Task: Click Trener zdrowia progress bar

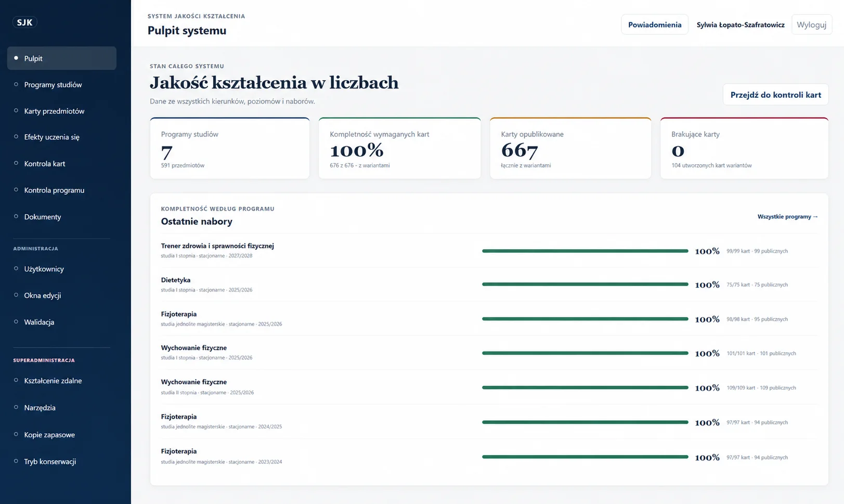Action: pyautogui.click(x=585, y=251)
